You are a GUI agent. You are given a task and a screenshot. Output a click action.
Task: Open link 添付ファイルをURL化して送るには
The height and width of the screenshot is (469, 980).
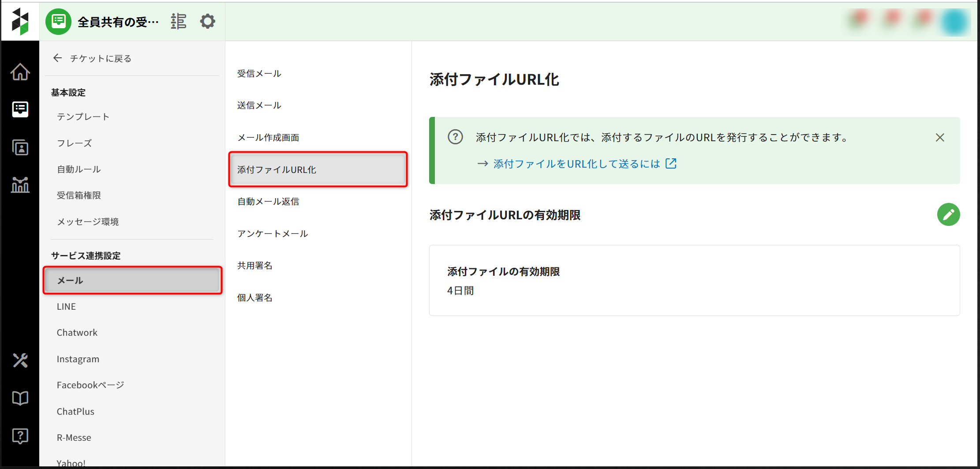577,164
